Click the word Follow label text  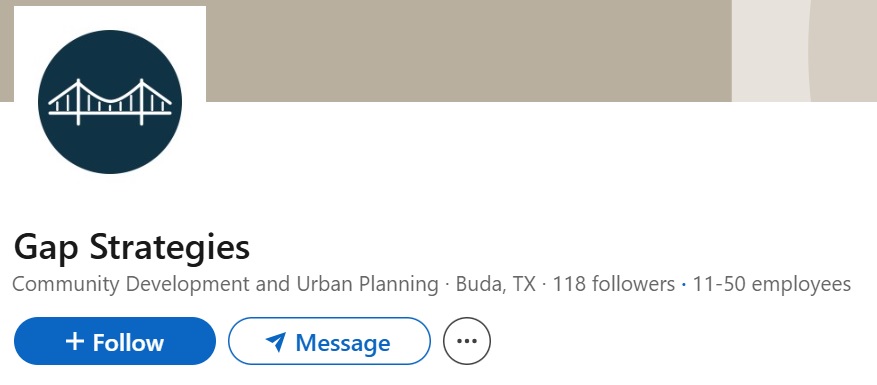point(128,342)
